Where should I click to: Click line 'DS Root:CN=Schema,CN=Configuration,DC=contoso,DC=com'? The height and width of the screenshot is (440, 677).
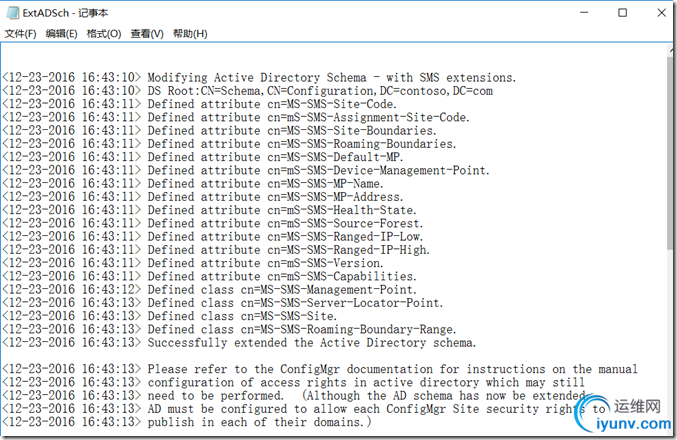pyautogui.click(x=320, y=91)
